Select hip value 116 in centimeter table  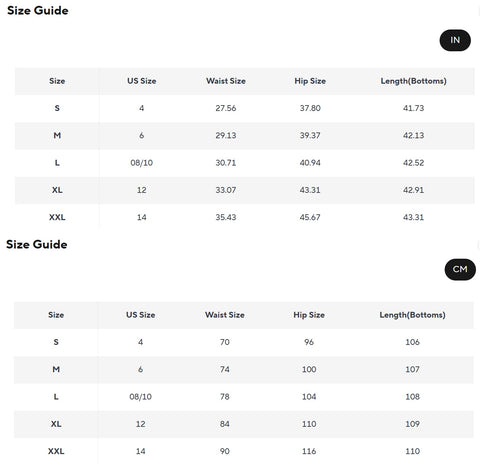coord(309,451)
